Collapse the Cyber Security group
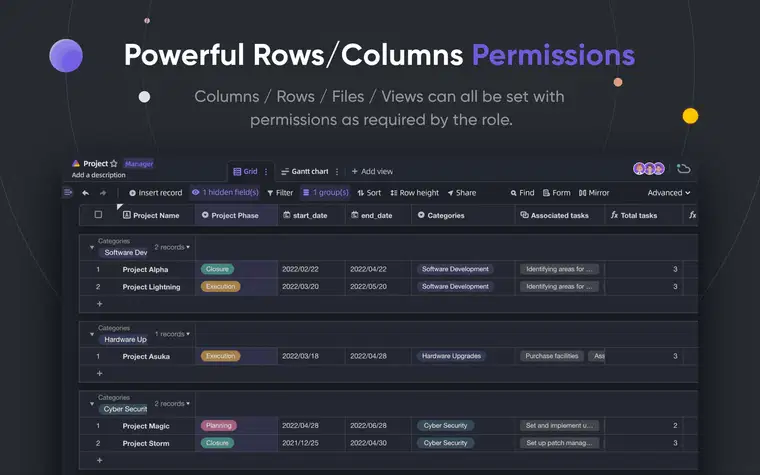Screen dimensions: 760x475 (x=92, y=403)
